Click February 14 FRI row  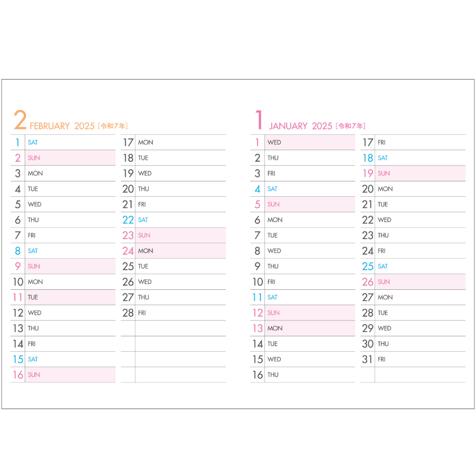tap(63, 344)
